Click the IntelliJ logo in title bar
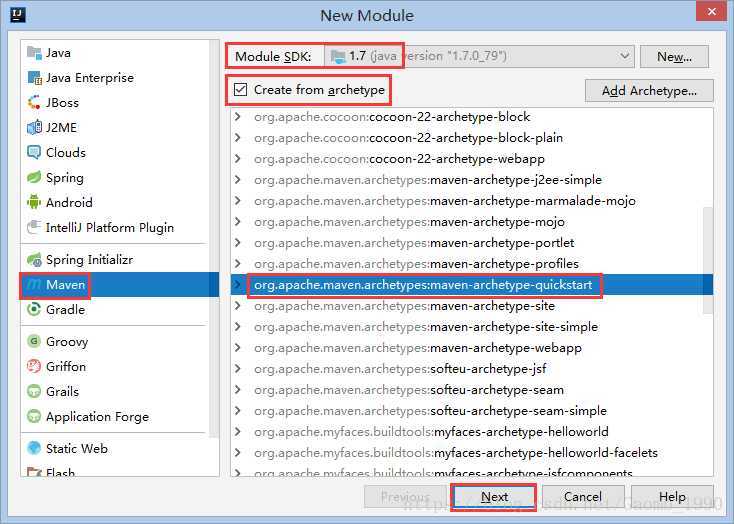734x524 pixels. pos(17,15)
